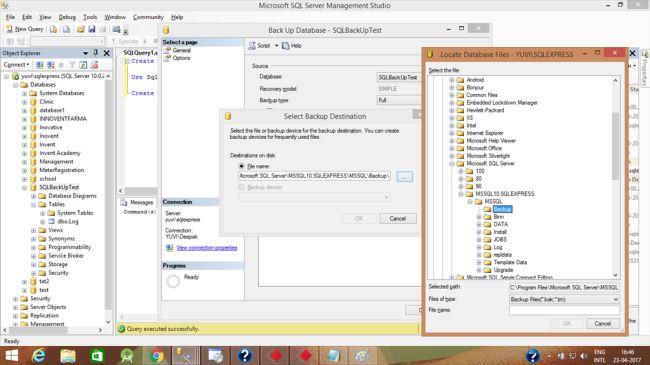Click the Connect object explorer icon beside Connect
Viewport: 650px width, 365px height.
pyautogui.click(x=39, y=65)
